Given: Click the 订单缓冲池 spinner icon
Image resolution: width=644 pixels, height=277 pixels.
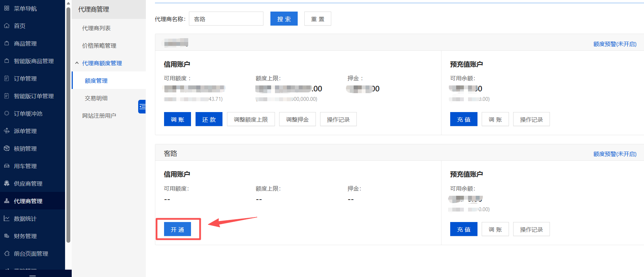Looking at the screenshot, I should pos(7,113).
